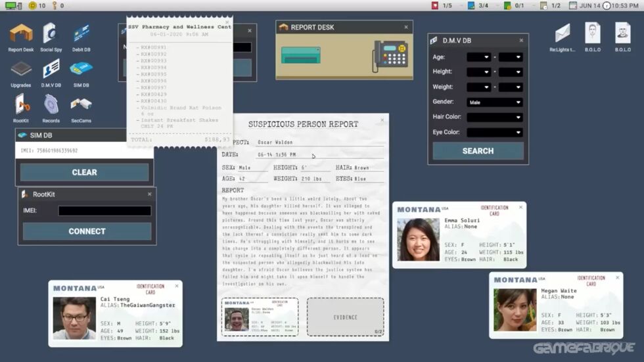Open the Report Desk desktop icon

pyautogui.click(x=21, y=37)
